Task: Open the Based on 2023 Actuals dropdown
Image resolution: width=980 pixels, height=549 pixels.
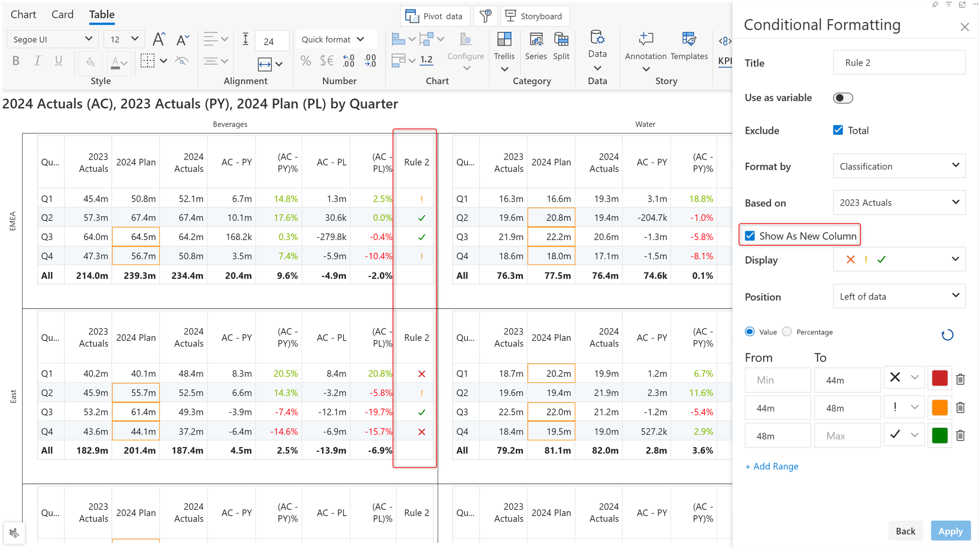Action: (x=899, y=203)
